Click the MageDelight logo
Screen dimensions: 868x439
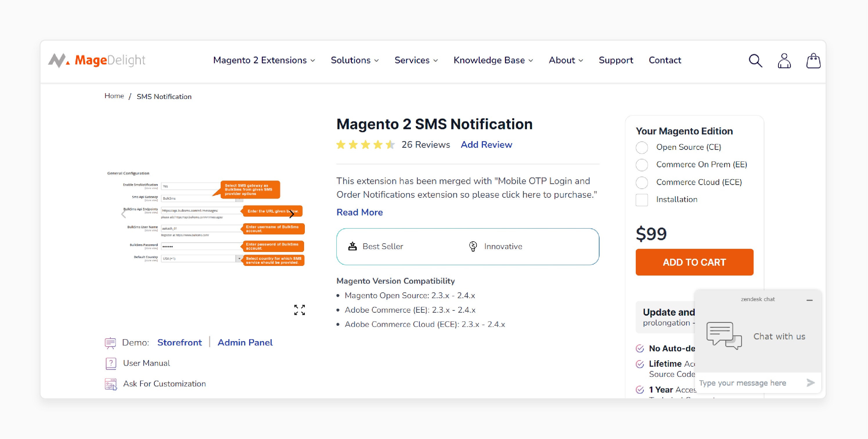[96, 60]
